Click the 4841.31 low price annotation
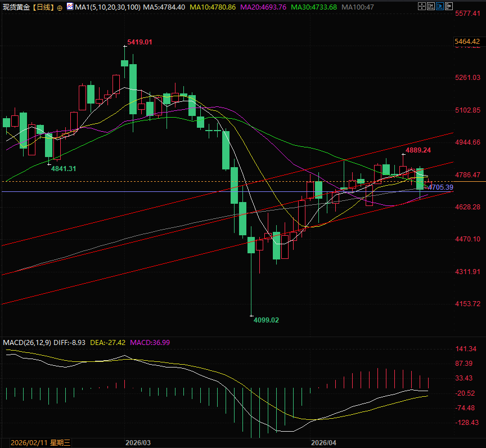This screenshot has width=486, height=448. [x=64, y=169]
